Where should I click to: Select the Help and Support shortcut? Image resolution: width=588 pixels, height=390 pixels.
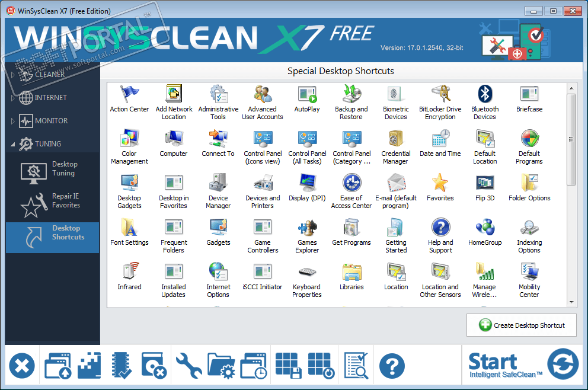(440, 236)
